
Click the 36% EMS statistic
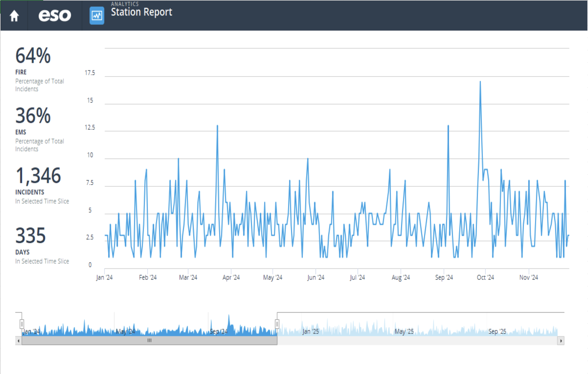(33, 116)
